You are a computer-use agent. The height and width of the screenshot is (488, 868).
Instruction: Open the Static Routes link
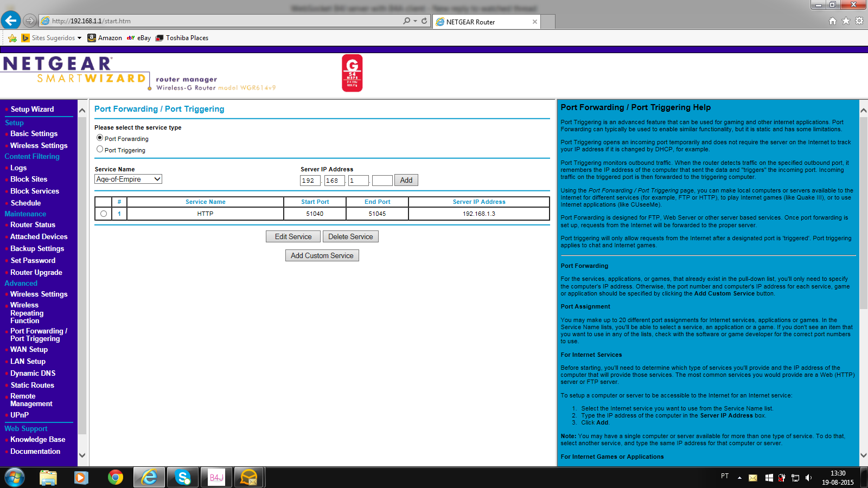click(32, 385)
